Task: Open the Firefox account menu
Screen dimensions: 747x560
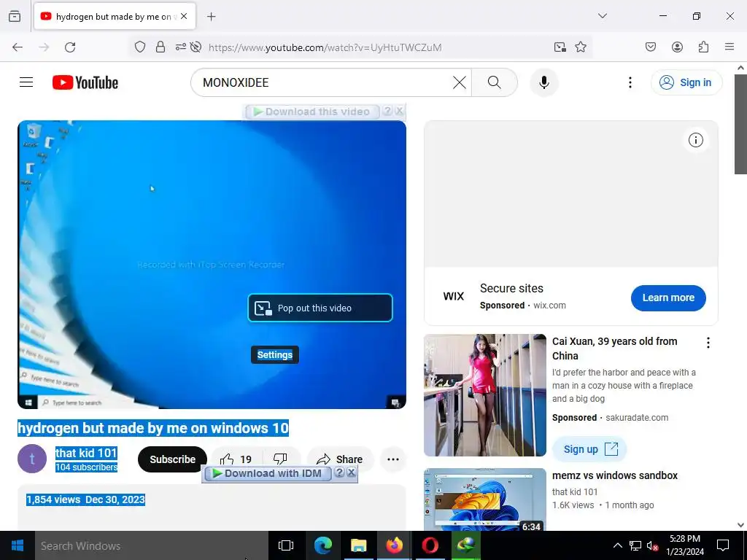Action: [678, 47]
